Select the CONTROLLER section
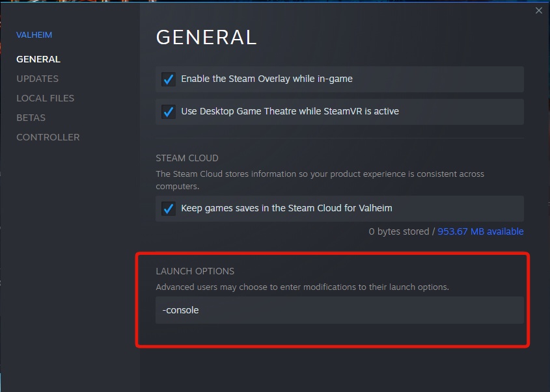Image resolution: width=550 pixels, height=392 pixels. [48, 137]
